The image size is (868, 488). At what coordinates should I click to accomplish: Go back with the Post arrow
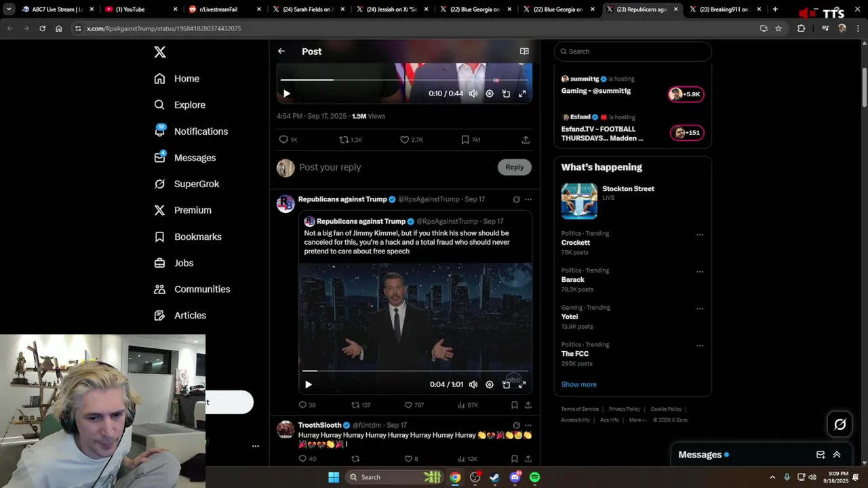tap(281, 51)
